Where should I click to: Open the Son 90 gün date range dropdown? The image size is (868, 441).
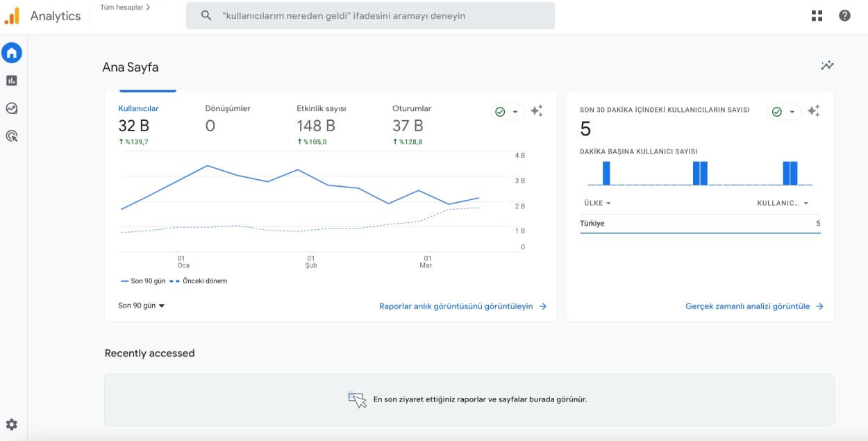[x=142, y=306]
